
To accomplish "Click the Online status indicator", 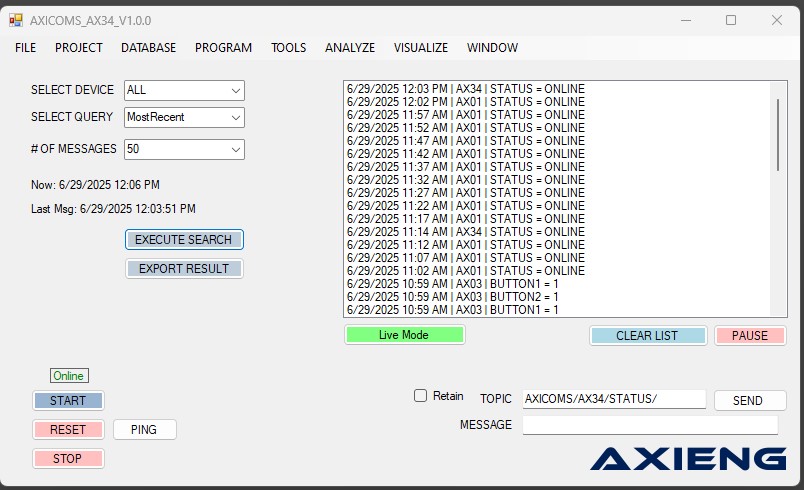I will [x=69, y=376].
